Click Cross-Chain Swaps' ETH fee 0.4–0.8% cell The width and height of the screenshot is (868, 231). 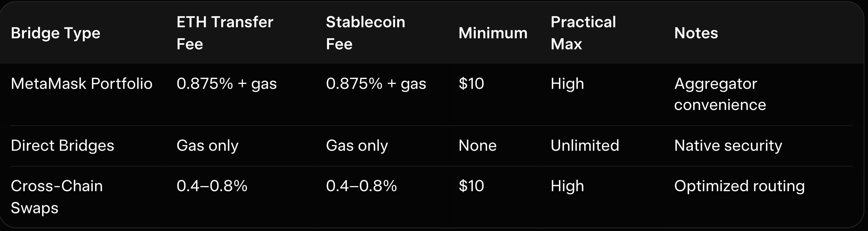click(x=212, y=186)
